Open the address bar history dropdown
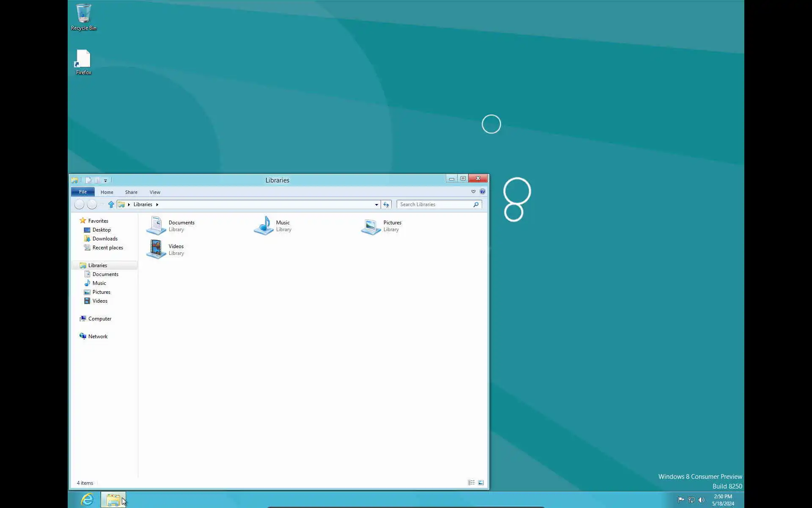Viewport: 812px width, 508px height. click(x=376, y=204)
